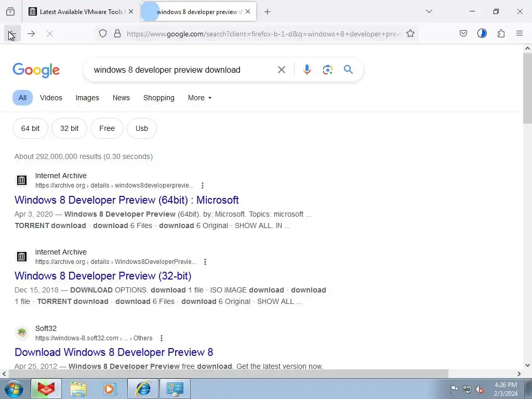Open Windows Explorer from the taskbar
The image size is (532, 399).
(x=78, y=389)
